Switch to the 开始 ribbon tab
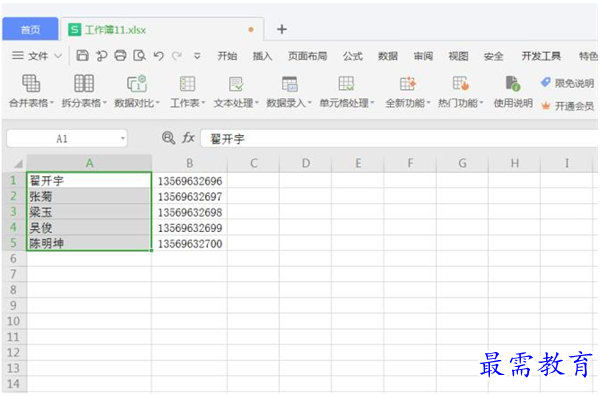This screenshot has width=601, height=396. 227,56
